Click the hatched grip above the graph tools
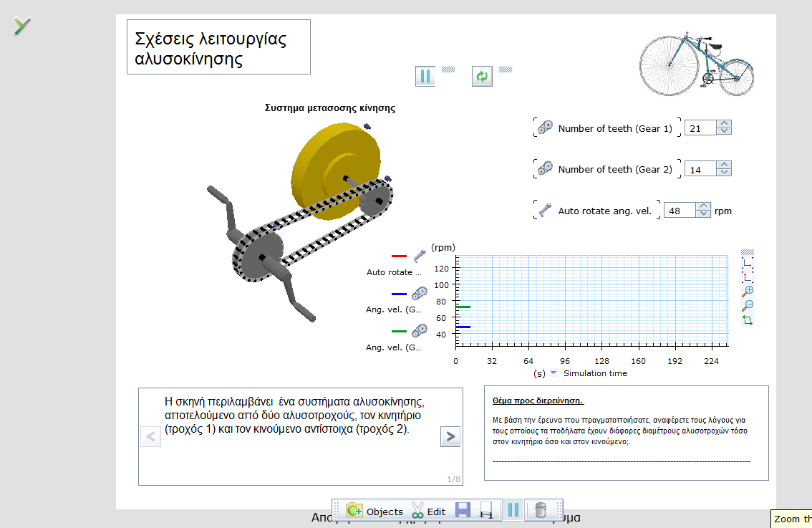 (x=748, y=252)
